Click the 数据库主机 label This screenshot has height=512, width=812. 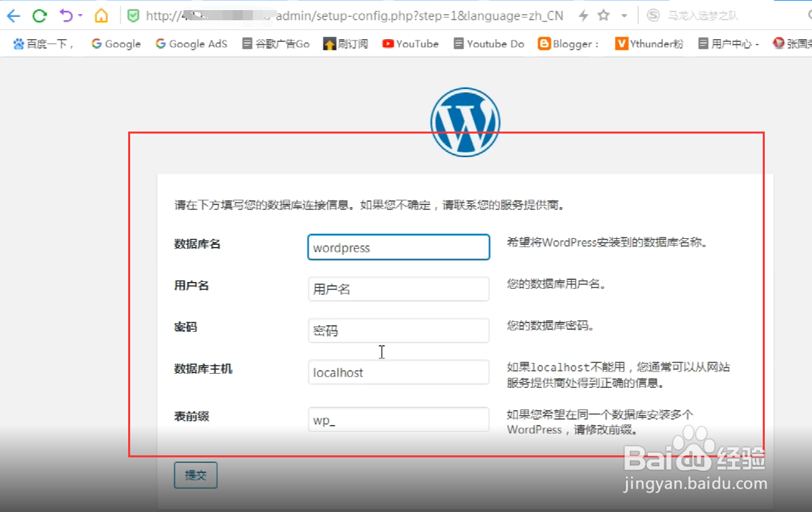pos(203,369)
